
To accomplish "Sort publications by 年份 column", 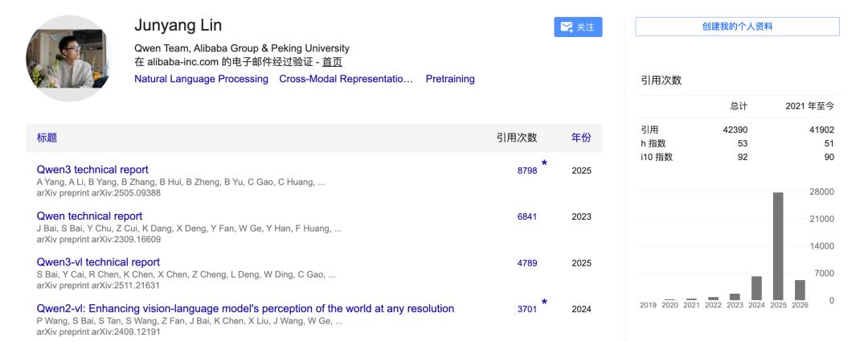I will (x=580, y=138).
